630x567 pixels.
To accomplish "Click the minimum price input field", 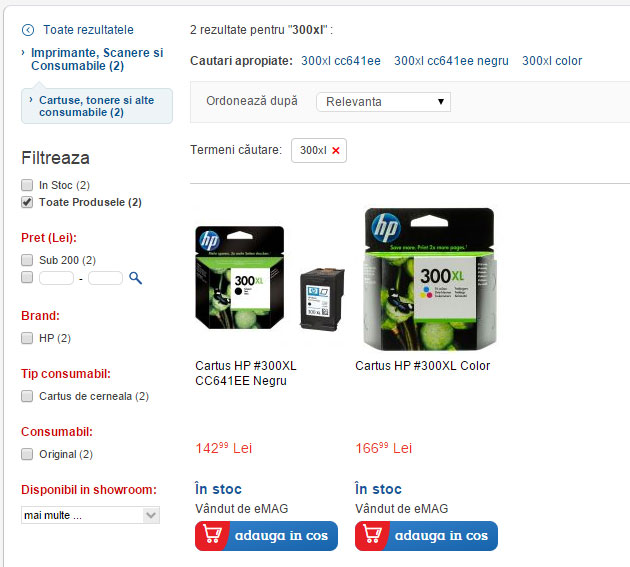I will (x=56, y=278).
